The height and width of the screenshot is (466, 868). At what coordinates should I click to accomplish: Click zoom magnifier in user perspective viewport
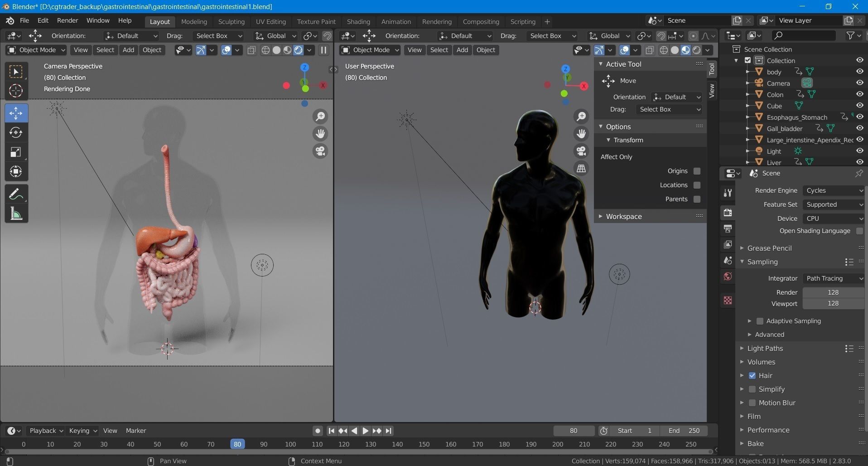tap(581, 116)
